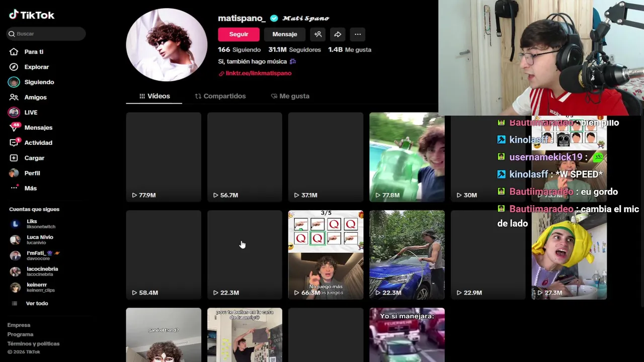
Task: Click the TikTok logo
Action: tap(32, 15)
